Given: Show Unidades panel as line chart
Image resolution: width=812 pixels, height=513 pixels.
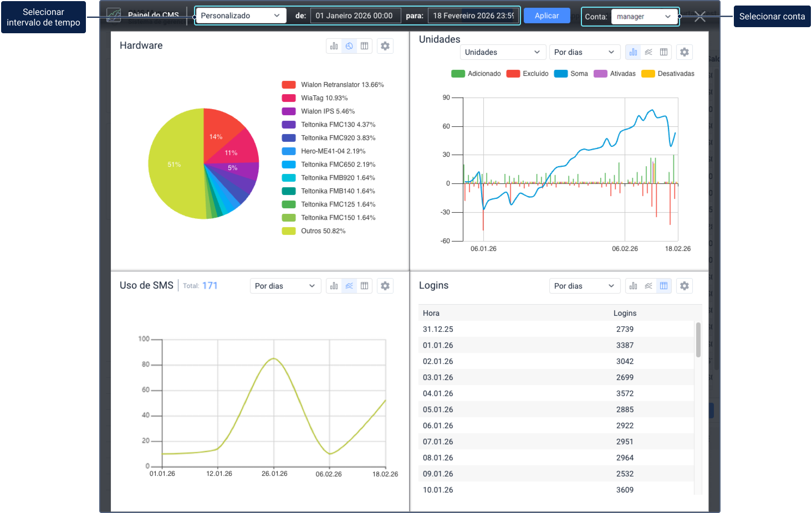Looking at the screenshot, I should pyautogui.click(x=648, y=52).
